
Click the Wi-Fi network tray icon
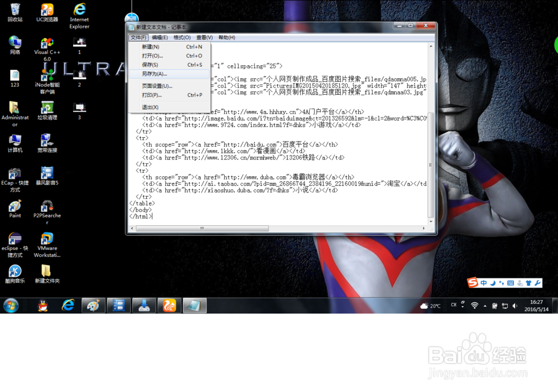[474, 306]
